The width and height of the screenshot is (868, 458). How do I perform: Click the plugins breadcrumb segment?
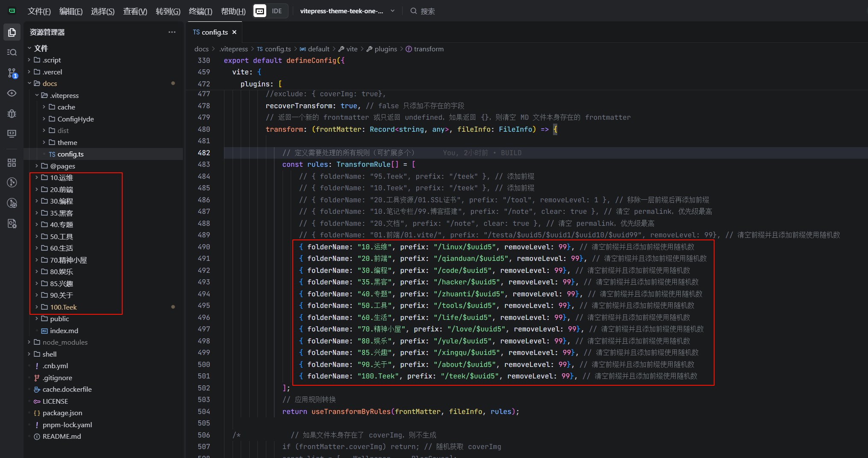(382, 49)
